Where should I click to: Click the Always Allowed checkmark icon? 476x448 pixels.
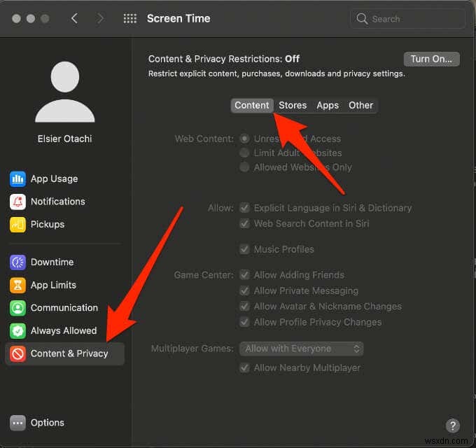pos(17,330)
